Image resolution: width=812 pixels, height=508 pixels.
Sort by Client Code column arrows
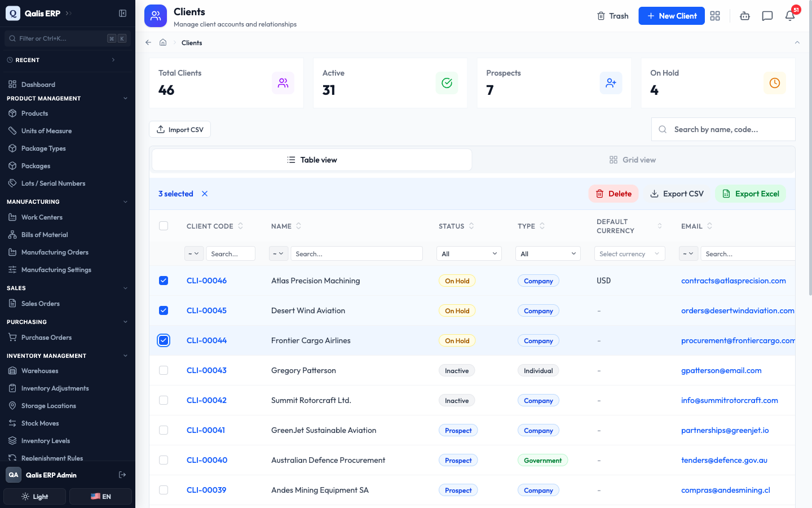(240, 226)
